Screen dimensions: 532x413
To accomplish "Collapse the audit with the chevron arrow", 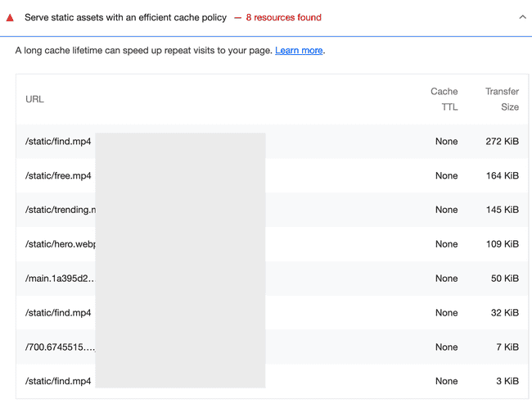I will (522, 17).
